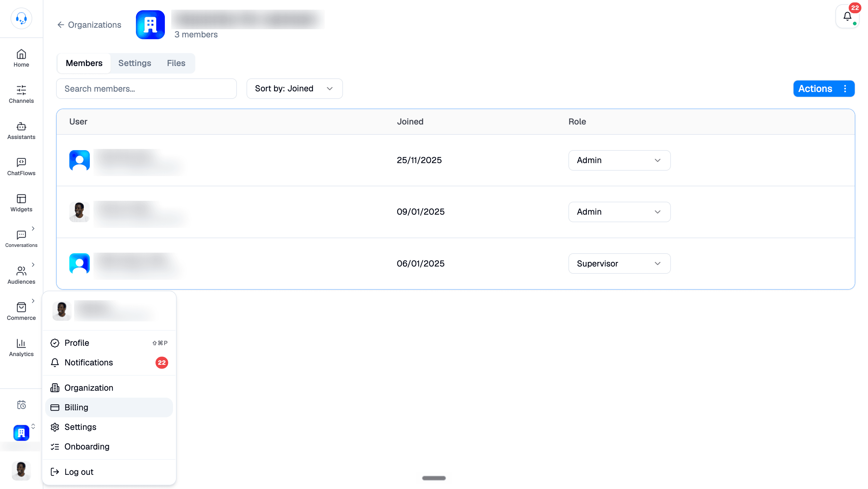Select Onboarding in the user menu
Viewport: 868px width, 489px height.
(109, 446)
